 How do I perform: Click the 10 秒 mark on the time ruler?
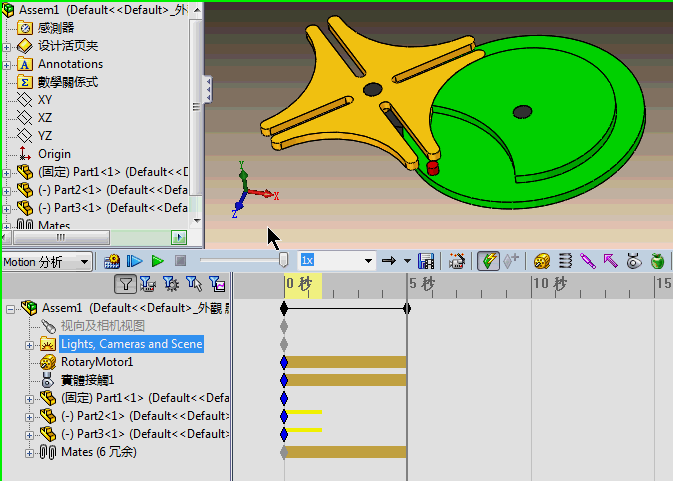[550, 283]
